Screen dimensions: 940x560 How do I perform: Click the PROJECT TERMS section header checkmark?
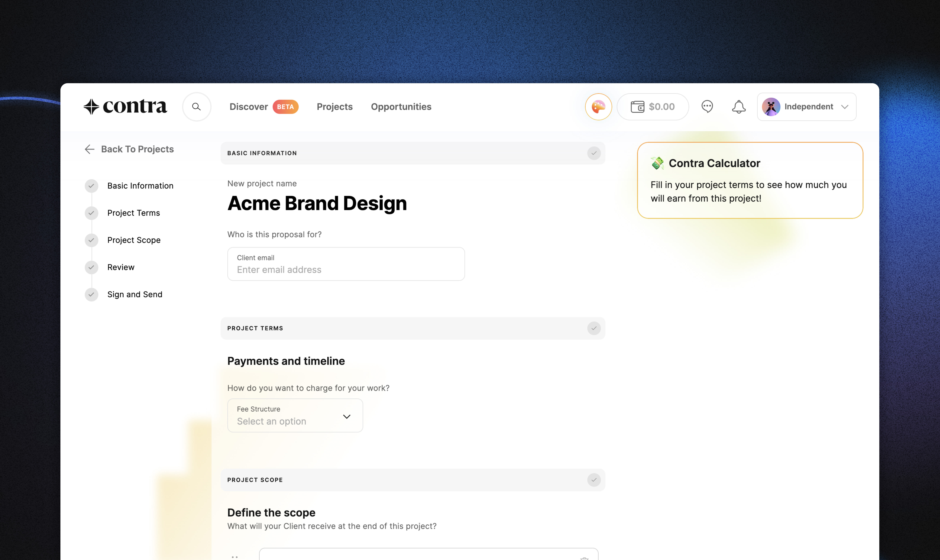(594, 328)
